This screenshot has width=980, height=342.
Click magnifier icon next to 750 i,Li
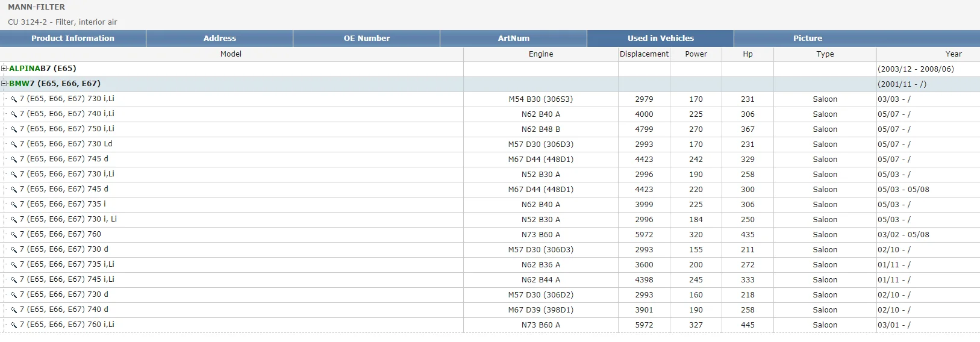tap(14, 129)
